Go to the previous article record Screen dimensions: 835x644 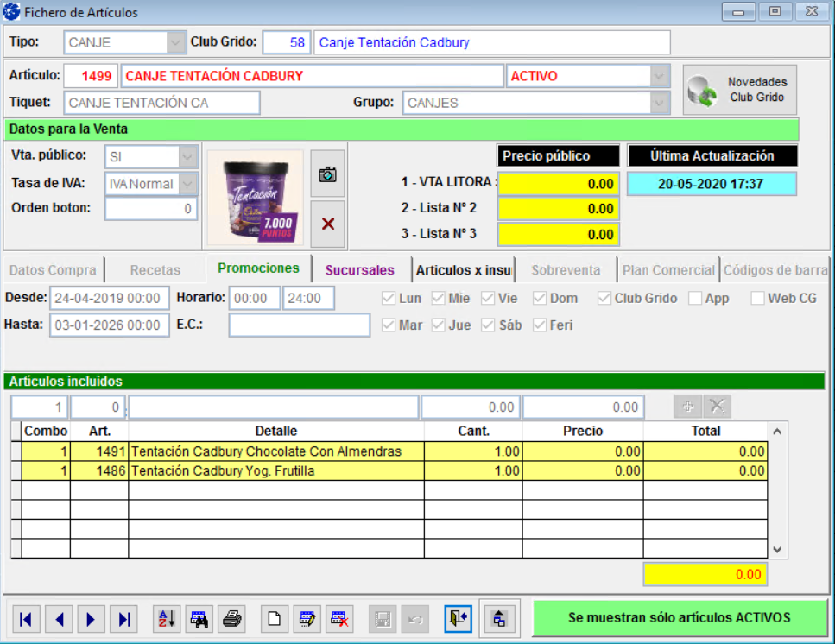tap(59, 619)
